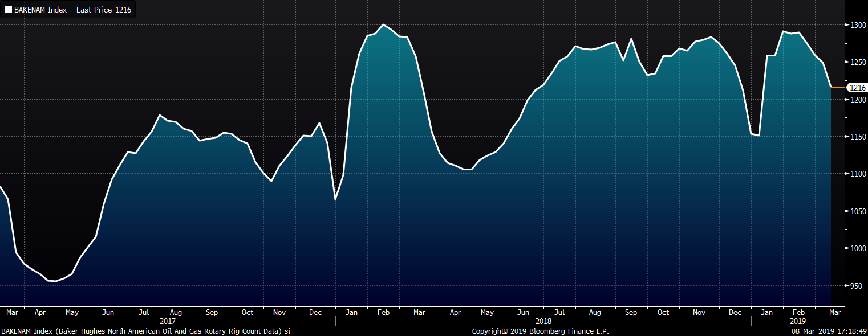
Task: Select the Jul label in the 2017 section
Action: point(144,313)
